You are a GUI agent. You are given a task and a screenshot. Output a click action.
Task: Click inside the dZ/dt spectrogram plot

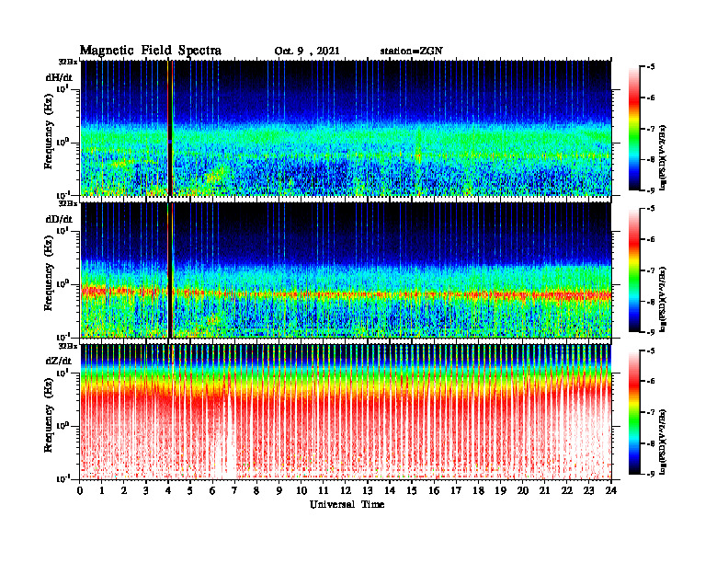(346, 411)
